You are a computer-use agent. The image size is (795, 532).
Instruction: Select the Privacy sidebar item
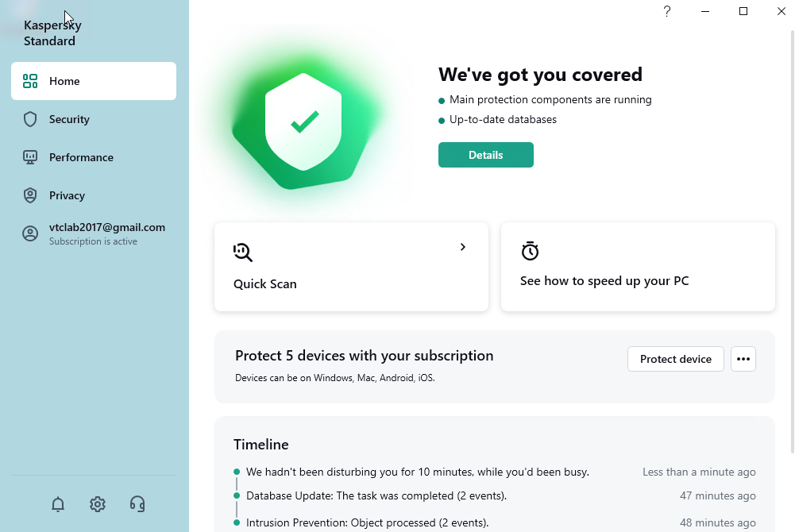coord(67,195)
